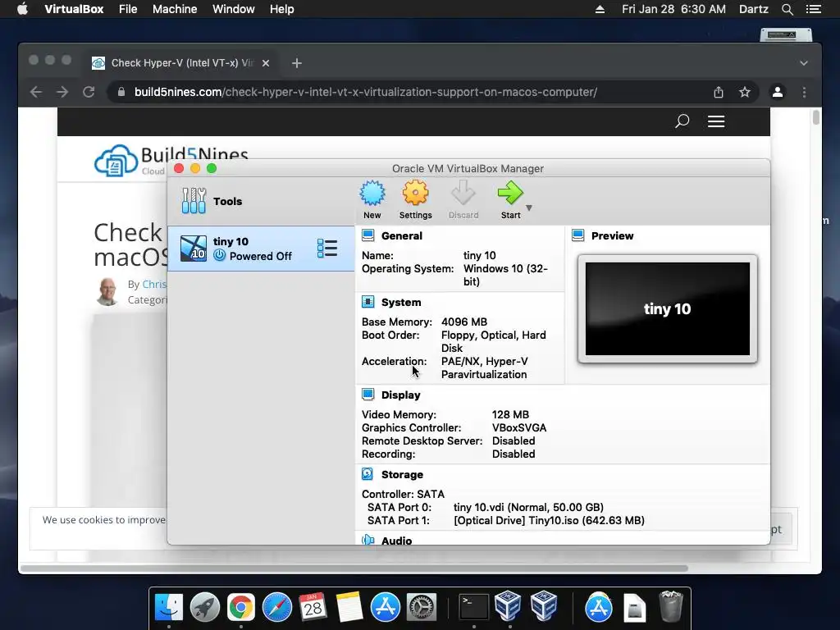The width and height of the screenshot is (840, 630).
Task: Open browser three-dot menu
Action: tap(804, 92)
